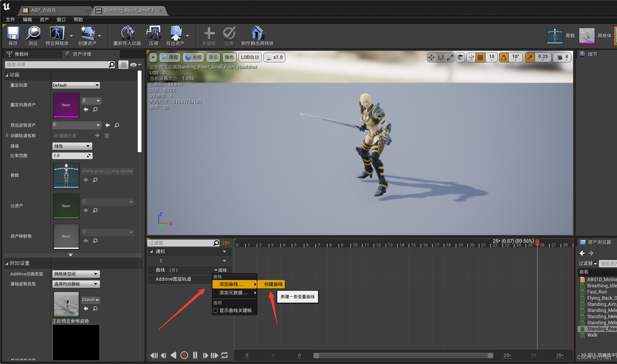Toggle visibility eye options in details
Screen dimensions: 617x364
coord(135,65)
